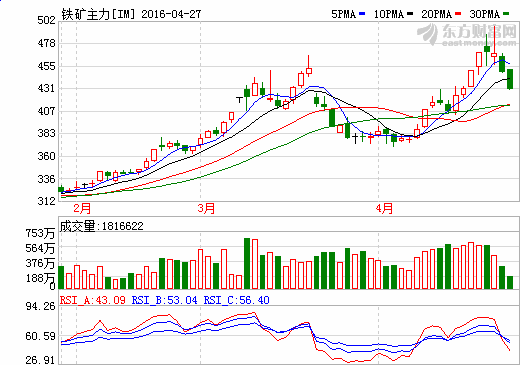The height and width of the screenshot is (365, 520).
Task: Click the green 30PMA legend swatch
Action: point(506,14)
